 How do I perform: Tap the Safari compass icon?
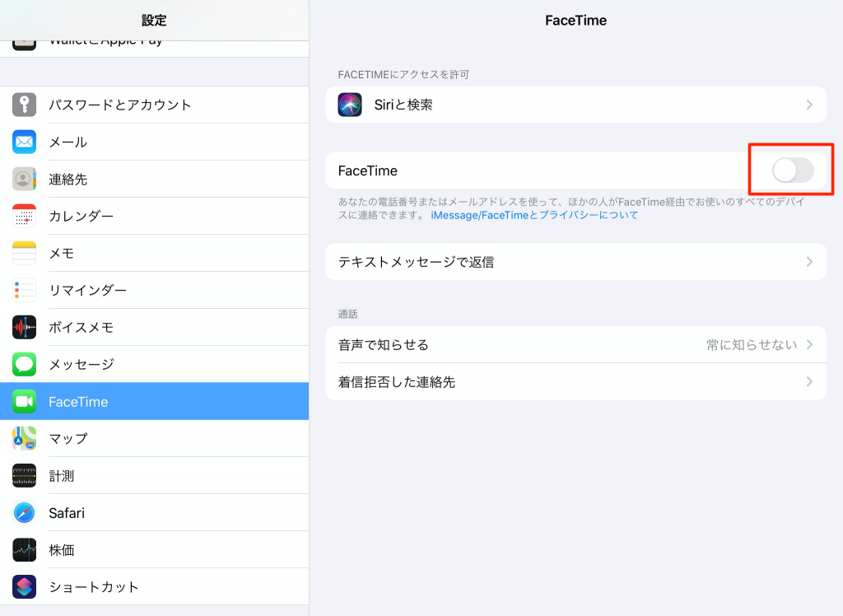24,513
